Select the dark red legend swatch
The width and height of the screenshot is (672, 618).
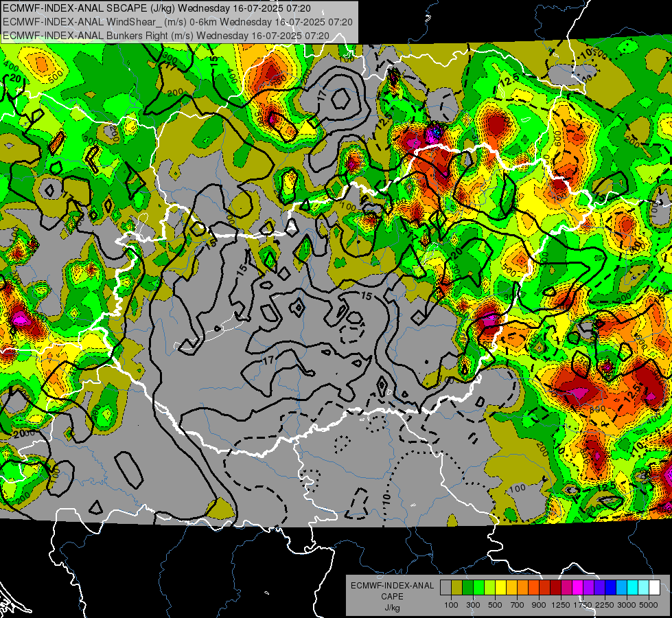pos(555,588)
